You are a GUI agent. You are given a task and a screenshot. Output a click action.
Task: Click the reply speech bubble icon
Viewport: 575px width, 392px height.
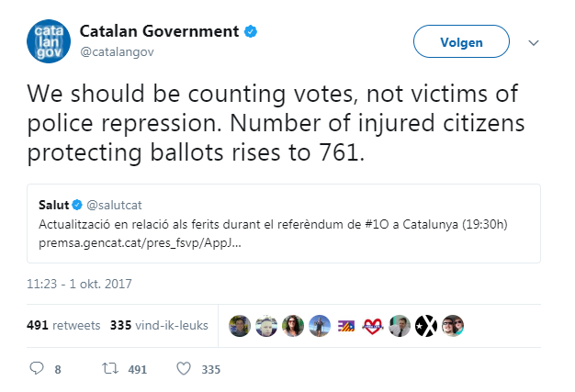click(37, 368)
